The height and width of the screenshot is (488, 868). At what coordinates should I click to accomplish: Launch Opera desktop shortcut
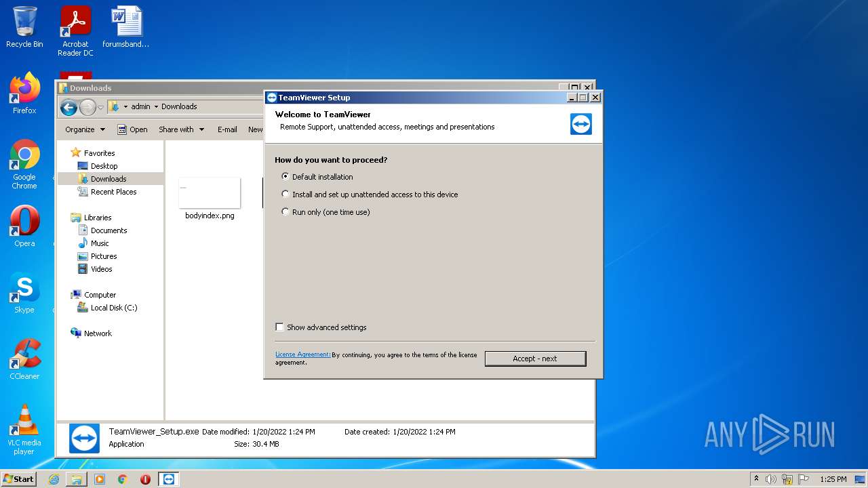[24, 226]
